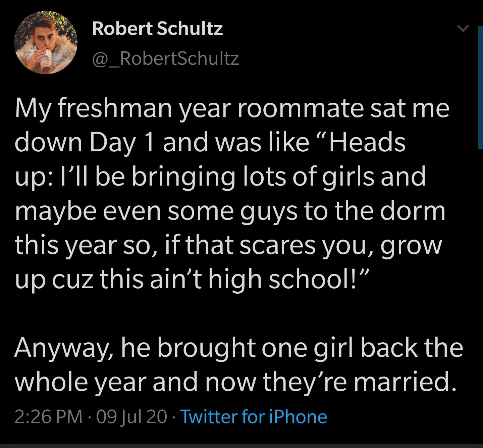This screenshot has height=448, width=483.
Task: Open the @_RobertSchultz handle link
Action: [x=165, y=59]
